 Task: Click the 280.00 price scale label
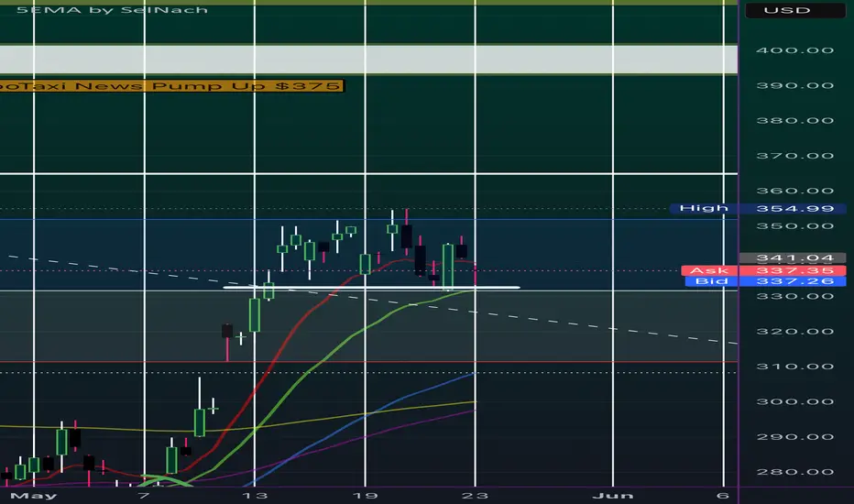coord(794,472)
